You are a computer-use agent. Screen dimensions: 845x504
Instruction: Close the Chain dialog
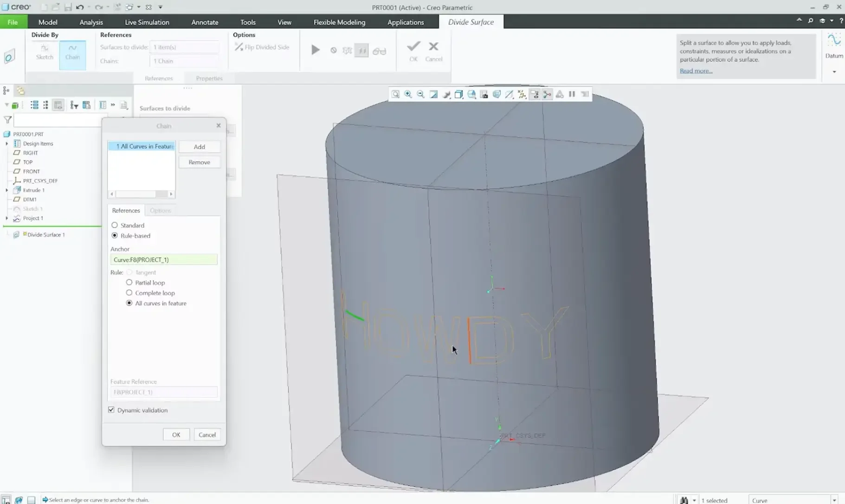click(x=219, y=125)
